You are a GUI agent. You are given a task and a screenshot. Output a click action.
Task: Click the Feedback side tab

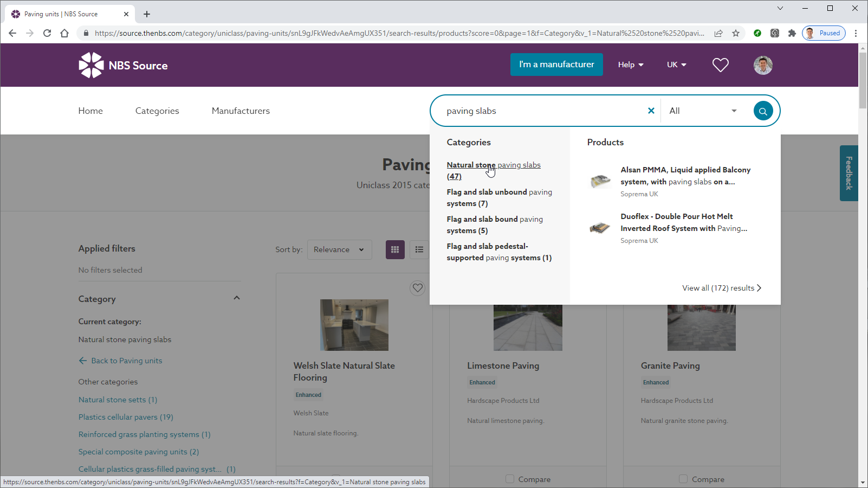point(849,173)
